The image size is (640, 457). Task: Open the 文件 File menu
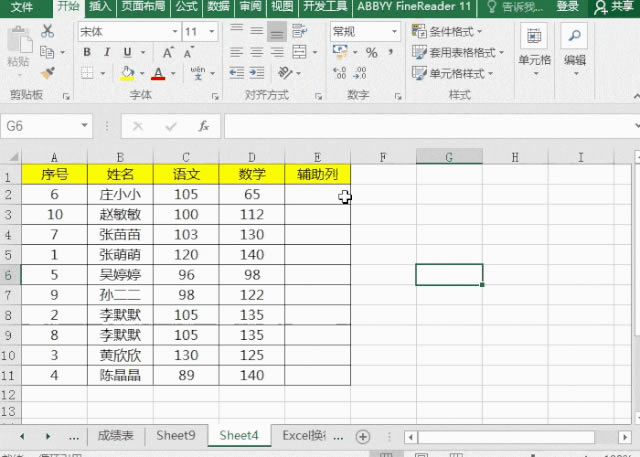(x=22, y=7)
